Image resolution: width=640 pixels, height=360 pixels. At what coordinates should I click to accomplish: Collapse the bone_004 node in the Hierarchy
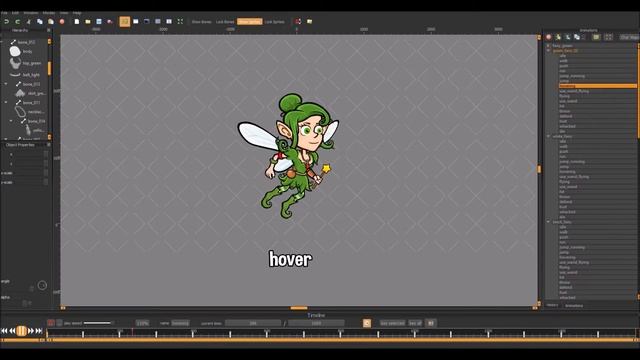tap(11, 121)
